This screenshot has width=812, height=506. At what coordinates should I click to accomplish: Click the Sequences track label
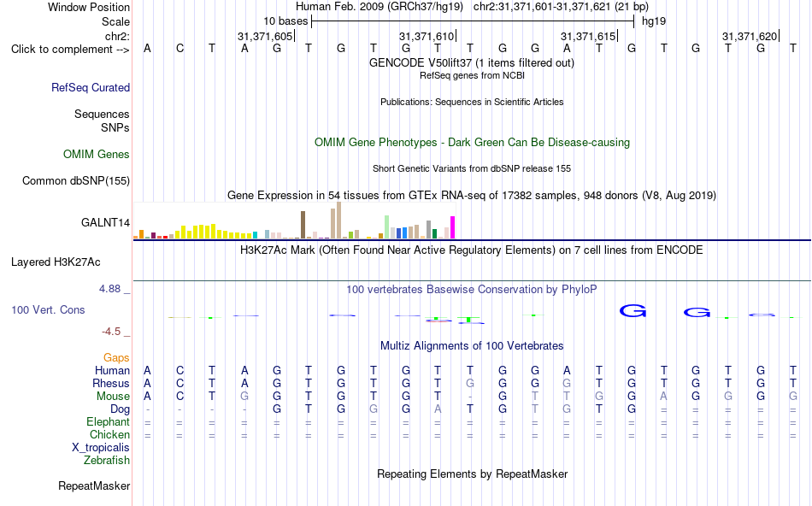[x=102, y=114]
